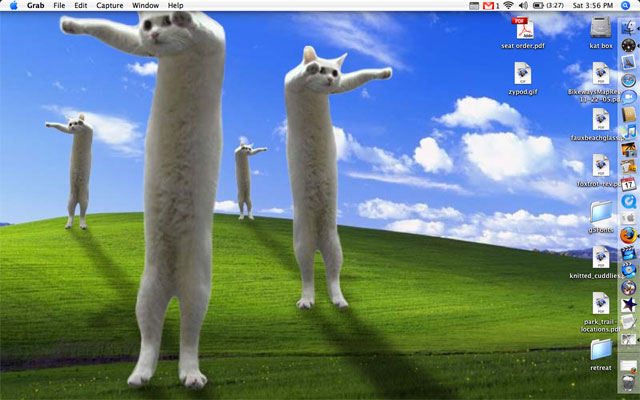Viewport: 640px width, 400px height.
Task: Open the Apple menu
Action: point(13,5)
